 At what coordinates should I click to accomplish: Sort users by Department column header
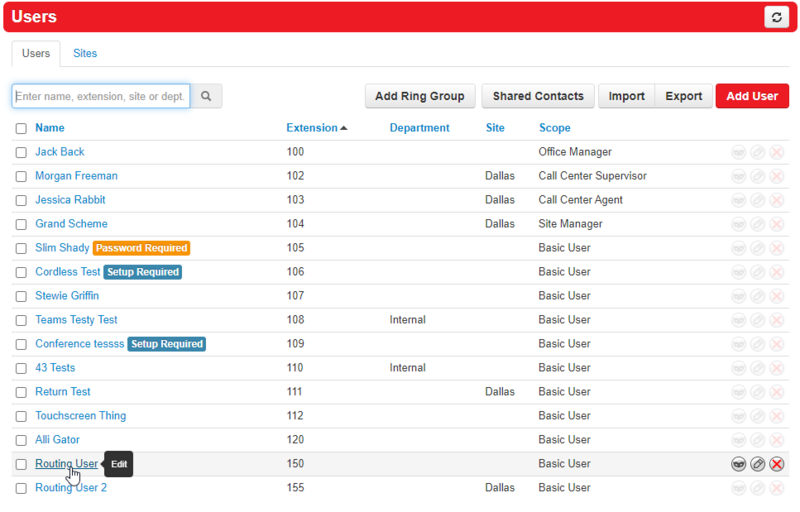point(419,128)
